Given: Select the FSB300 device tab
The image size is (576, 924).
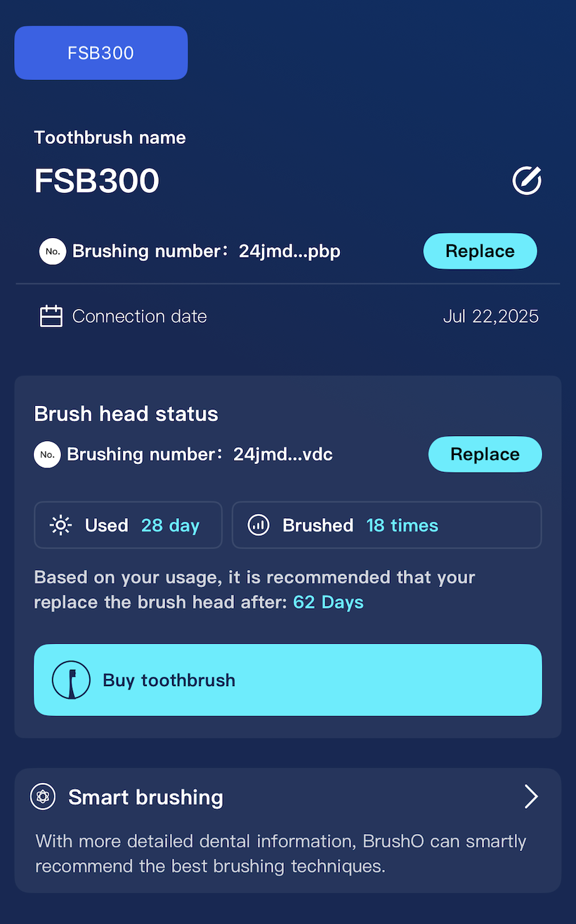Looking at the screenshot, I should coord(101,53).
